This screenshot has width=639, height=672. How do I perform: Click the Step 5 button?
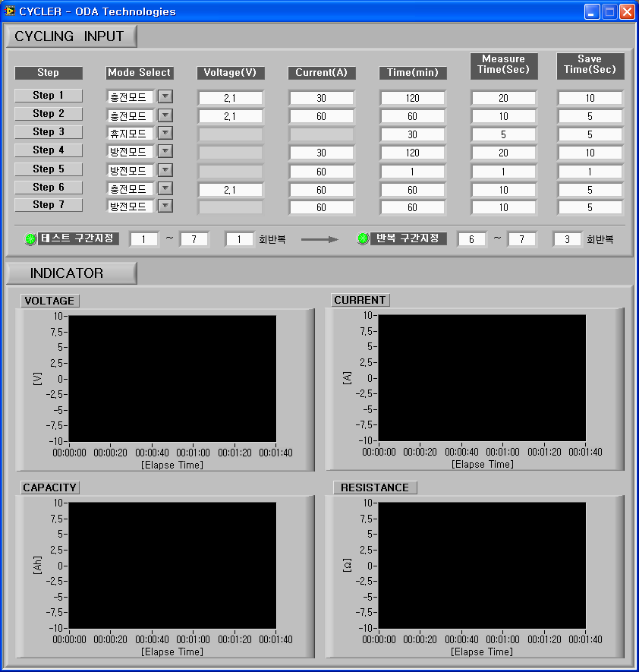[x=49, y=169]
